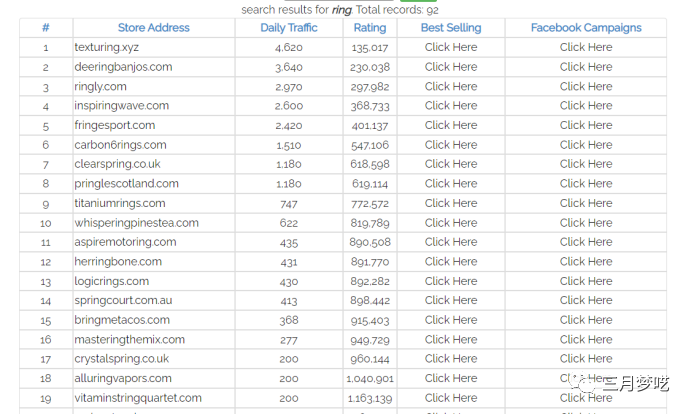Screen dimensions: 692x414
Task: Sort by the Daily Traffic column header
Action: point(288,28)
